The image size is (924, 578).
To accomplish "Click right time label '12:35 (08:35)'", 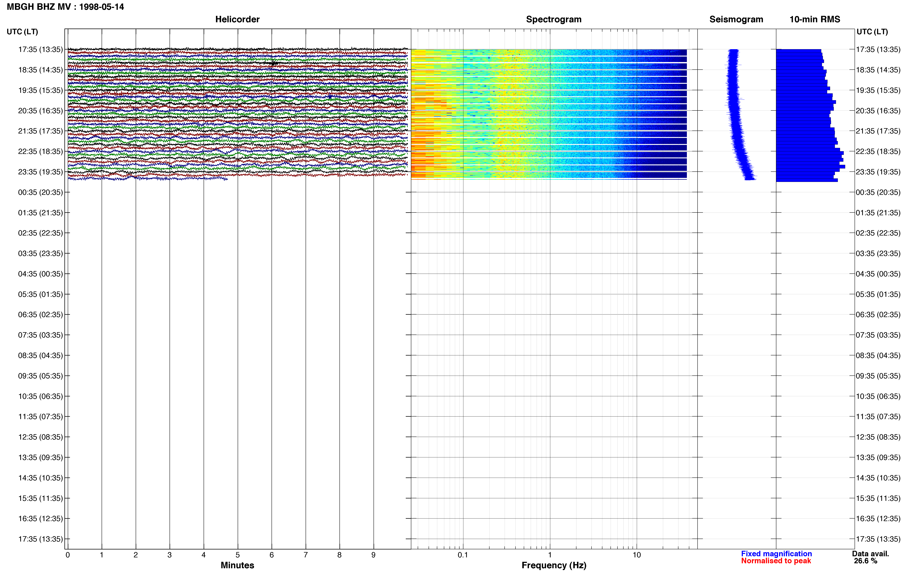I will point(878,437).
